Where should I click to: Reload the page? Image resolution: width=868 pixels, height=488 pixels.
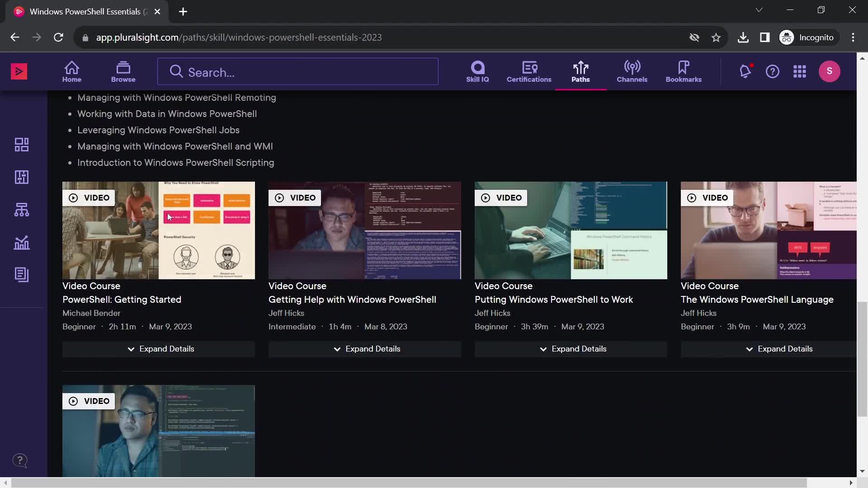(x=58, y=38)
